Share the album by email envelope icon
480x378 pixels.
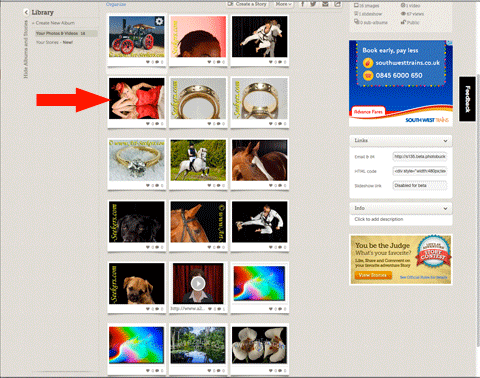(x=325, y=4)
